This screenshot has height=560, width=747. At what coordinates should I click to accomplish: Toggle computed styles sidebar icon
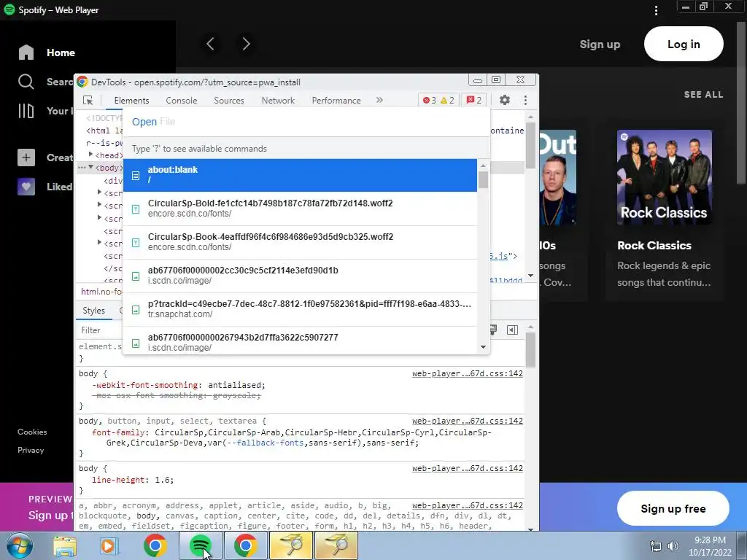tap(513, 330)
